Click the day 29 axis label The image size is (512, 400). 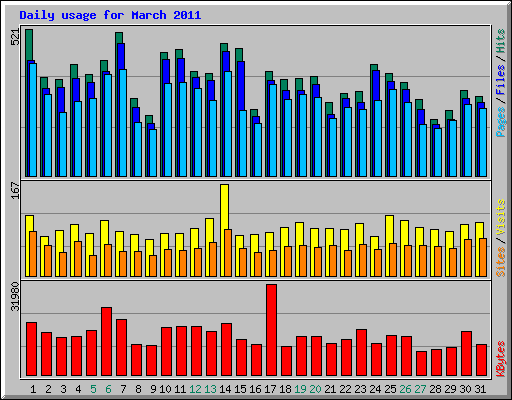[450, 389]
